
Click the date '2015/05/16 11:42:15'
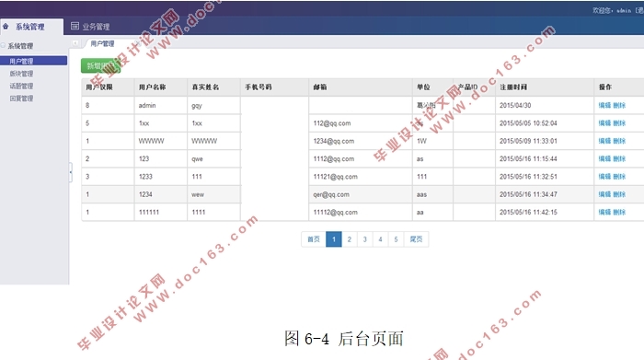[528, 212]
